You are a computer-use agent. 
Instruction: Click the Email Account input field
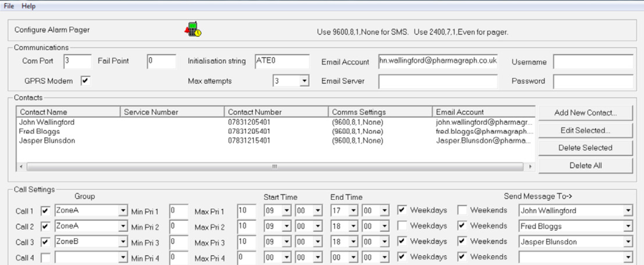click(438, 61)
